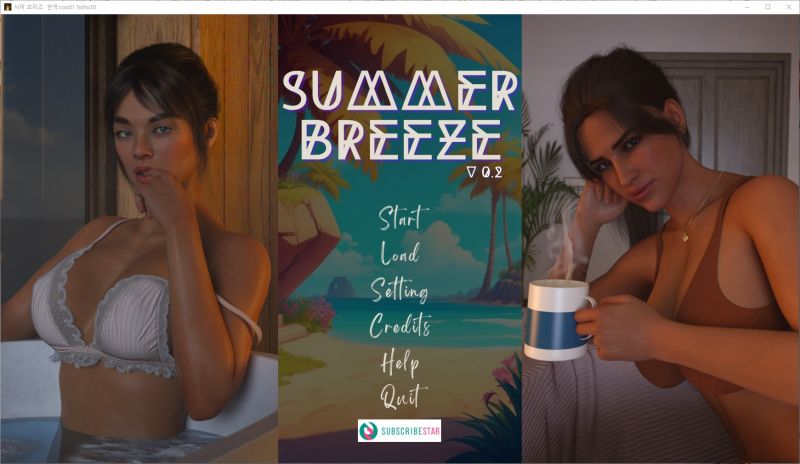The width and height of the screenshot is (800, 464).
Task: Click the gold necklace pendant
Action: [x=684, y=236]
